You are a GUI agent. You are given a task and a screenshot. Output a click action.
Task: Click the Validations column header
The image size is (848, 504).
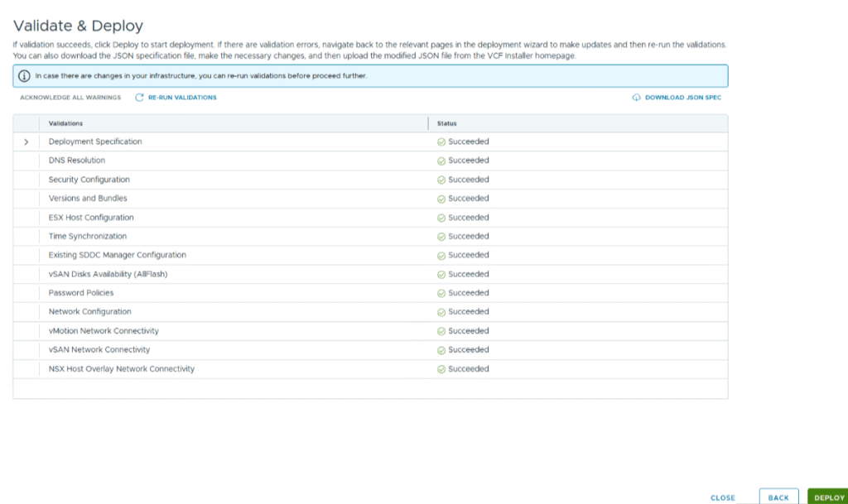(65, 123)
